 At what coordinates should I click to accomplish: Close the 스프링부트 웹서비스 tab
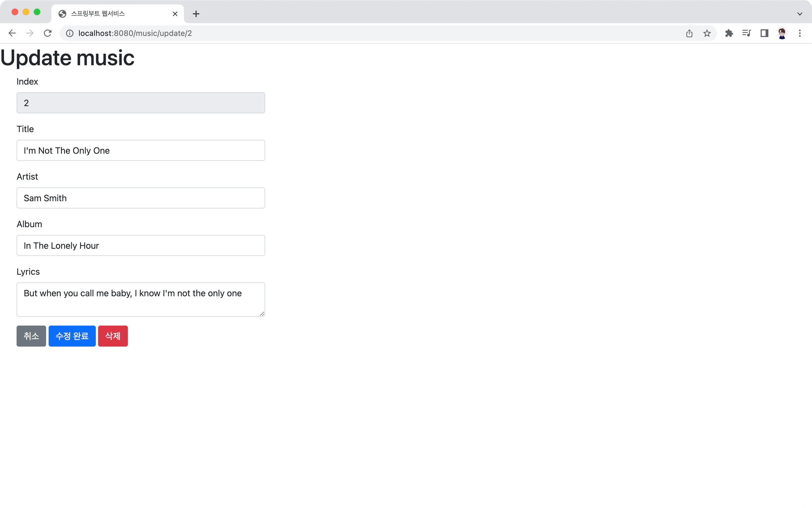click(175, 14)
